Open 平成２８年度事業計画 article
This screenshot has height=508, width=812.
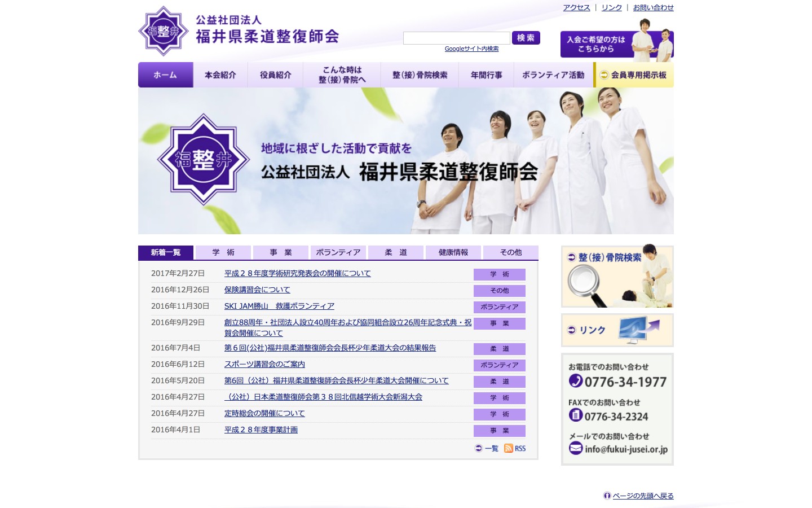[261, 430]
